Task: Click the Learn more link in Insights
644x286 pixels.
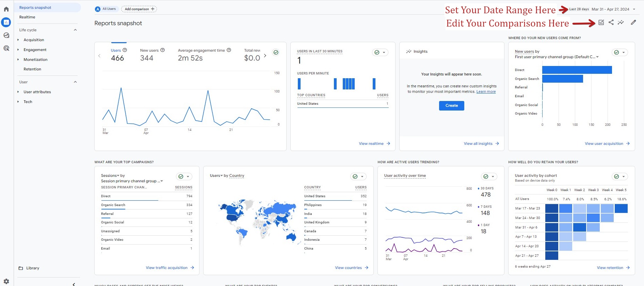Action: coord(486,91)
